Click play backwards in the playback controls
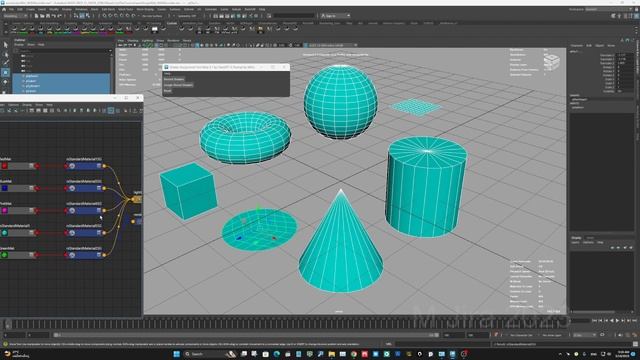The height and width of the screenshot is (360, 640). pos(611,321)
